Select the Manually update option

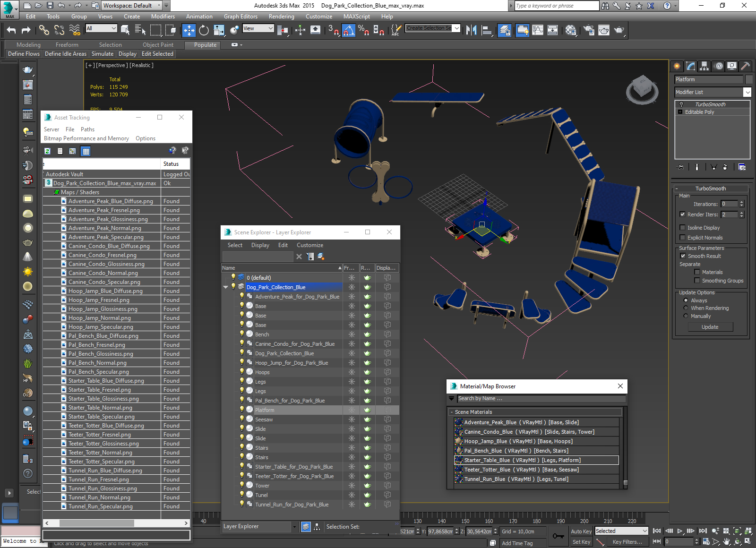click(686, 316)
